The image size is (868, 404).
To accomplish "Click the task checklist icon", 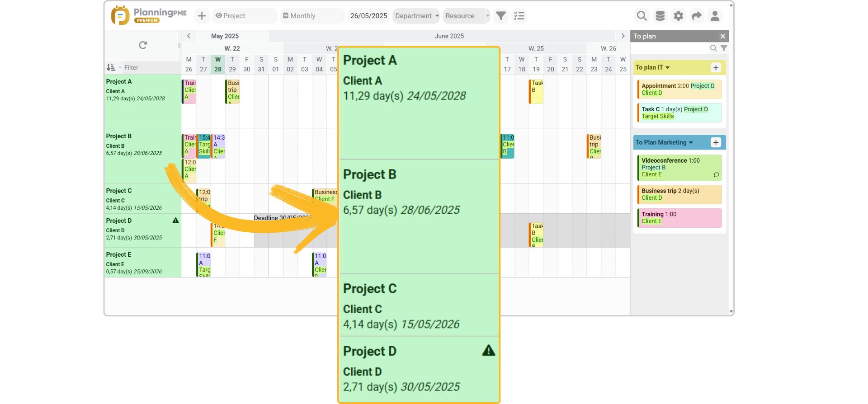I will pyautogui.click(x=519, y=16).
